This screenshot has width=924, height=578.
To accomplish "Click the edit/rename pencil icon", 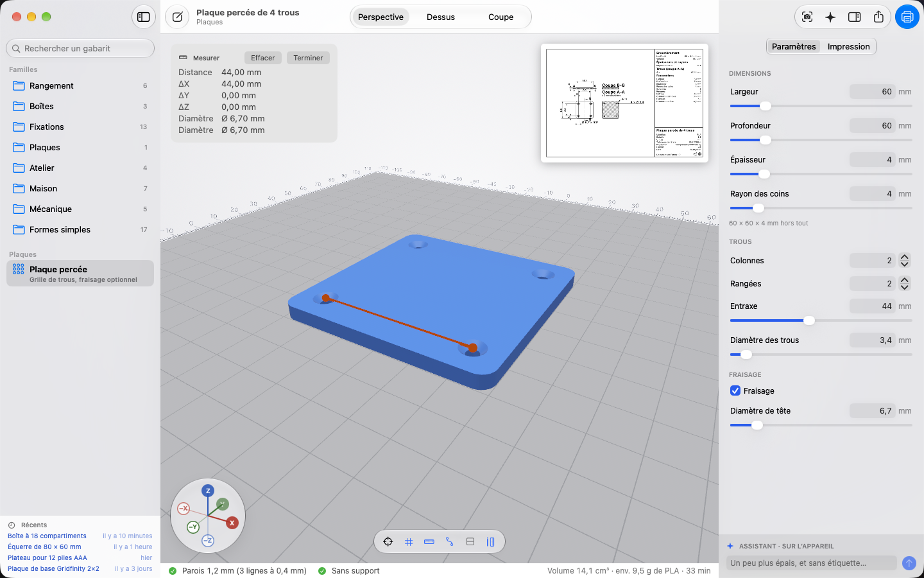I will pos(177,17).
